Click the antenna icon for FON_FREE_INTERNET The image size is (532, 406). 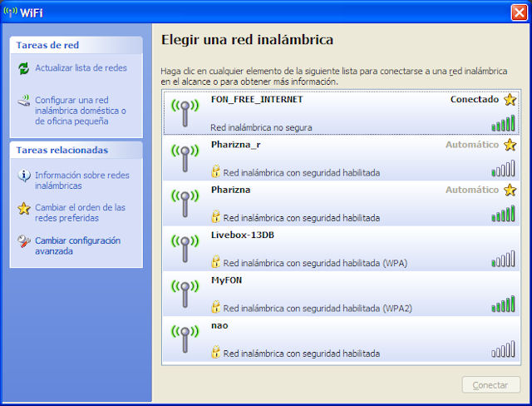click(185, 113)
